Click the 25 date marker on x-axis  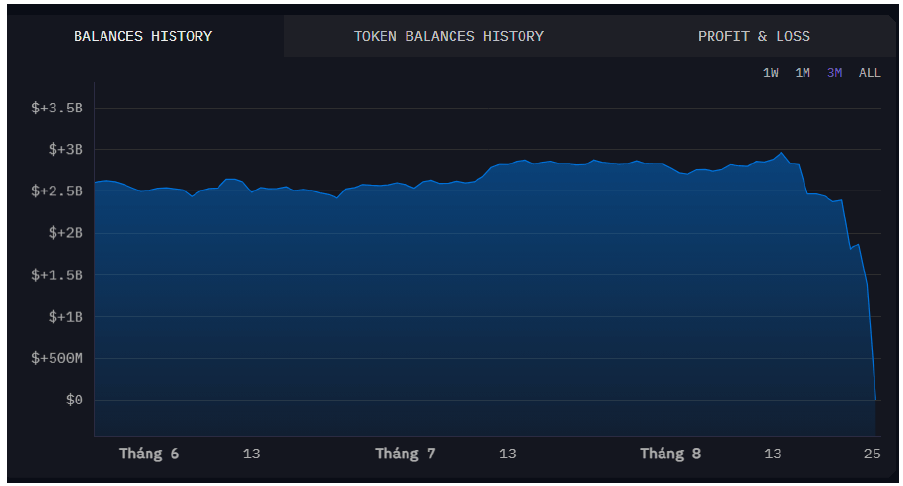(872, 454)
